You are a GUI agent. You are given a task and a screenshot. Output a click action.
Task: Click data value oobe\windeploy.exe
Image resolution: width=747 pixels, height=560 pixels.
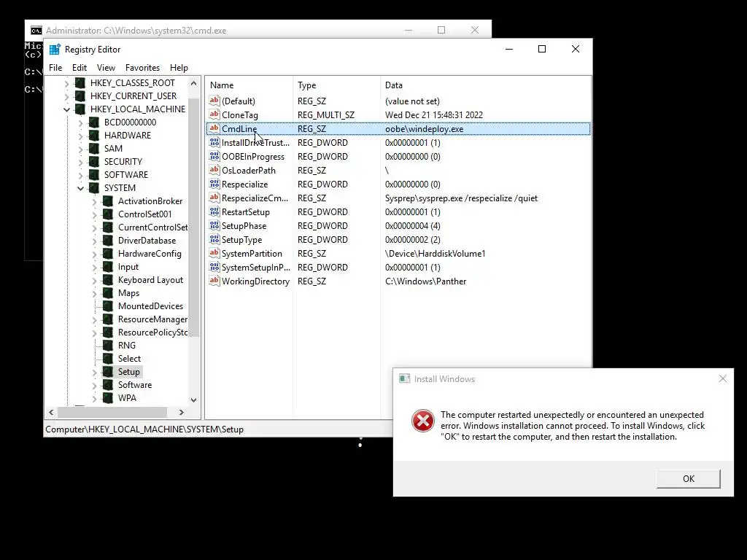[424, 128]
